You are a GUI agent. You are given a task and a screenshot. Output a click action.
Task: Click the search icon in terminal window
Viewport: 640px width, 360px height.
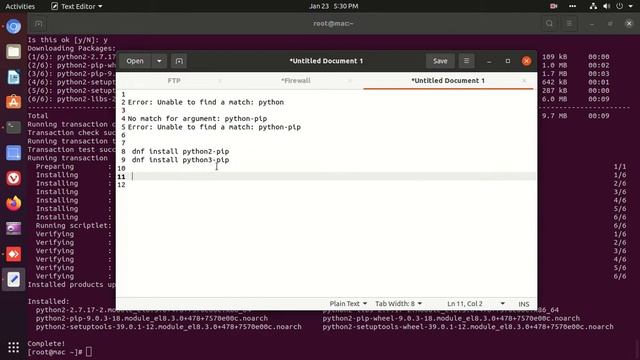click(x=549, y=24)
